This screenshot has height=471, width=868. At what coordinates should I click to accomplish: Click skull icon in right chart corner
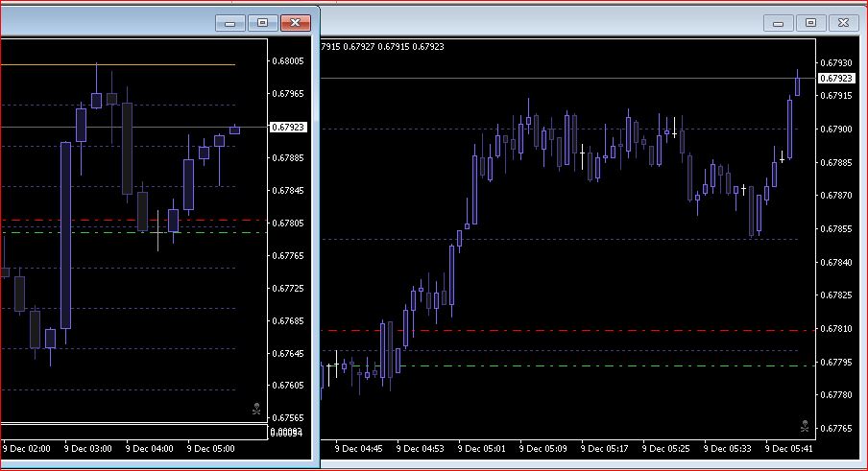point(805,426)
